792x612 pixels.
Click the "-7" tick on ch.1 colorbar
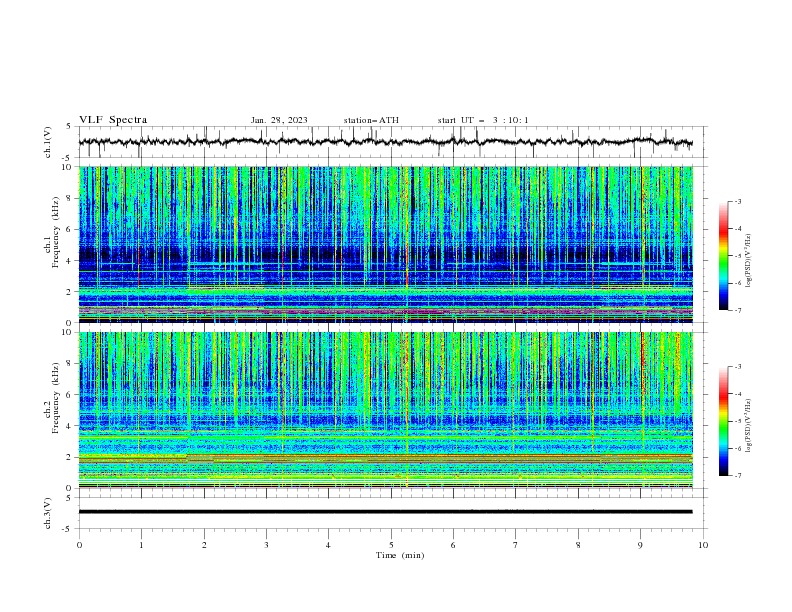click(x=737, y=310)
